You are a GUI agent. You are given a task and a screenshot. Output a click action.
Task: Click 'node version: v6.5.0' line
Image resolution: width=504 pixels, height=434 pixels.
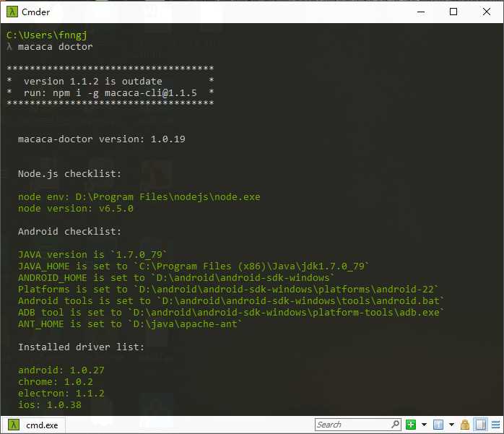76,209
